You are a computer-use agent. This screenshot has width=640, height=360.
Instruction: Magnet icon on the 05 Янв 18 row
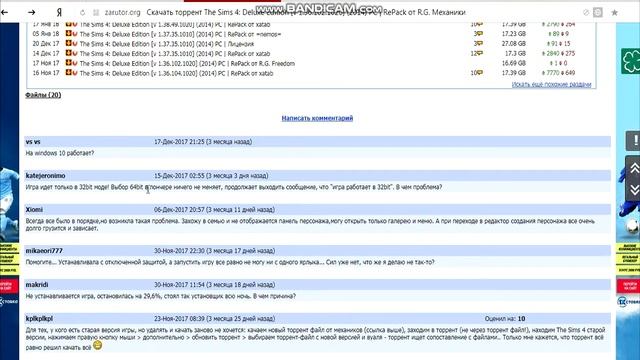(75, 33)
